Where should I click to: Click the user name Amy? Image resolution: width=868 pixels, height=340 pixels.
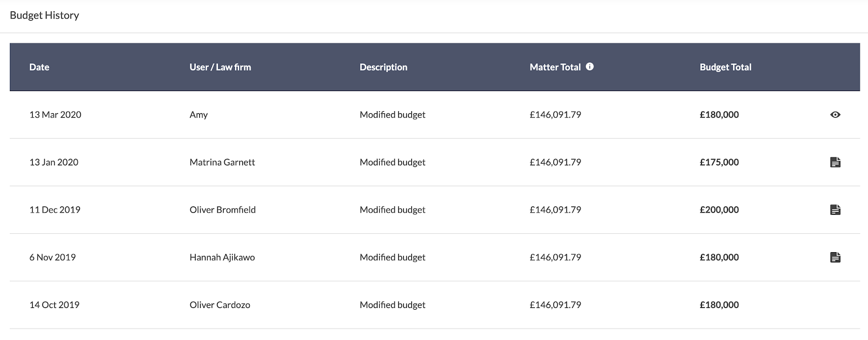point(199,115)
